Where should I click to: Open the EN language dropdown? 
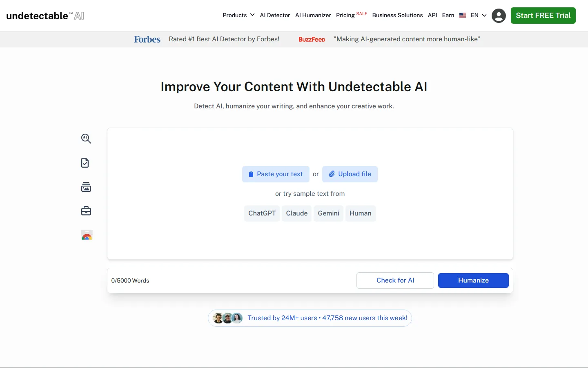(x=479, y=15)
